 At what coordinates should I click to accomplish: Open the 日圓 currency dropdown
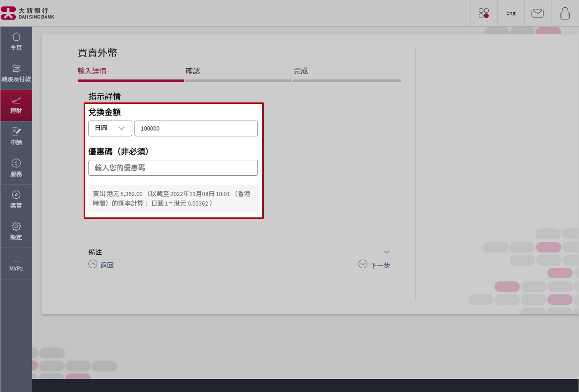coord(110,128)
